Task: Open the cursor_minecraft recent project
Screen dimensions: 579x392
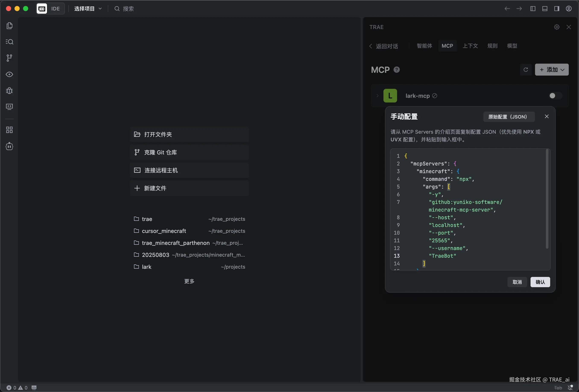Action: pos(164,231)
